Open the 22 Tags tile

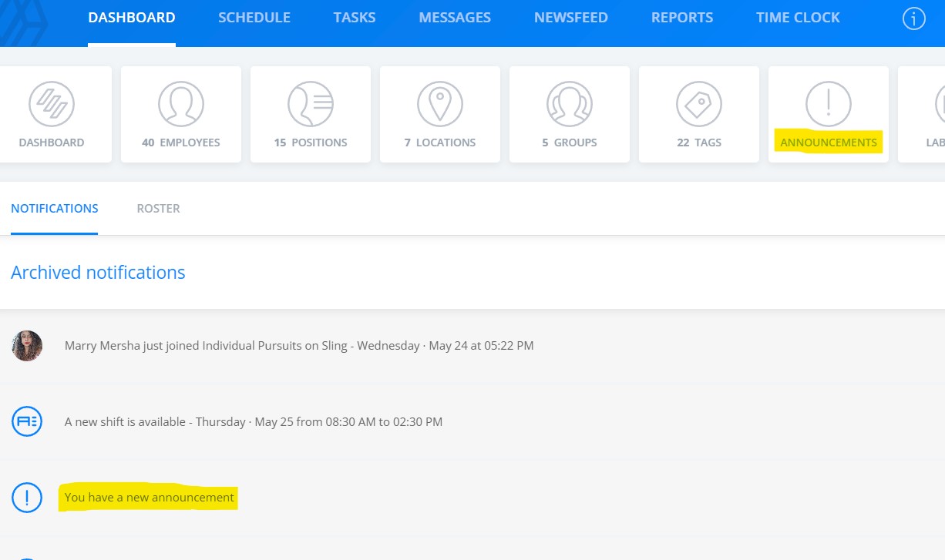click(699, 114)
